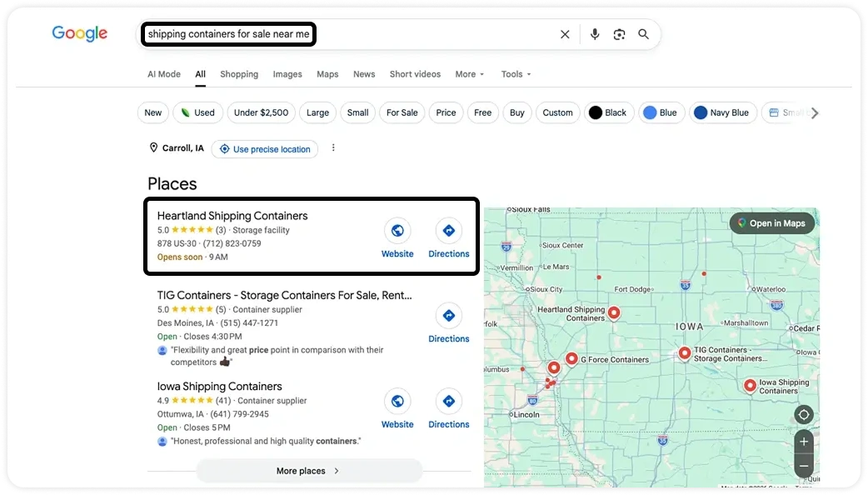Open more location options three-dot menu
The width and height of the screenshot is (868, 495).
point(333,147)
